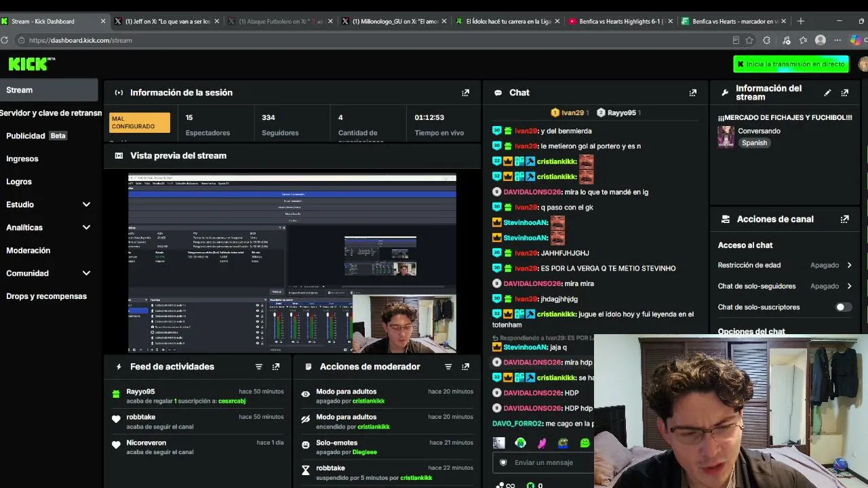This screenshot has height=488, width=868.
Task: Pop out the Feed de actividades panel
Action: pyautogui.click(x=276, y=367)
